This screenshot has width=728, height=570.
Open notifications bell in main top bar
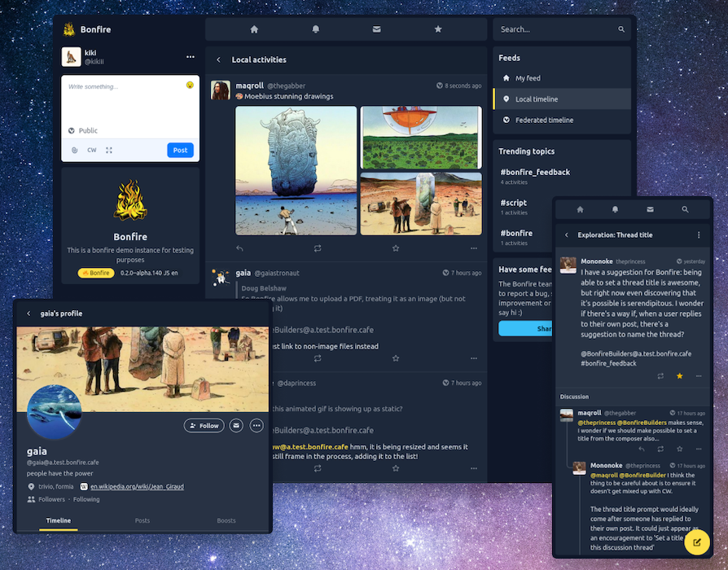click(316, 29)
